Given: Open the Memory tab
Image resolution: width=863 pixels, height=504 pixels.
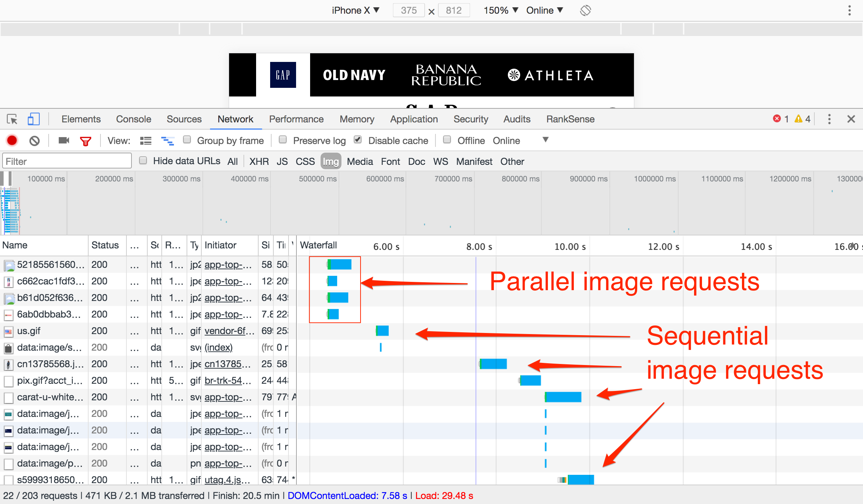Looking at the screenshot, I should (x=357, y=119).
